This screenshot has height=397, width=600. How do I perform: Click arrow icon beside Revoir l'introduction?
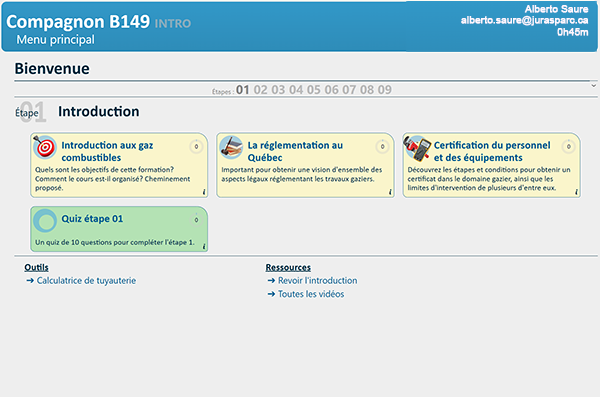click(271, 281)
